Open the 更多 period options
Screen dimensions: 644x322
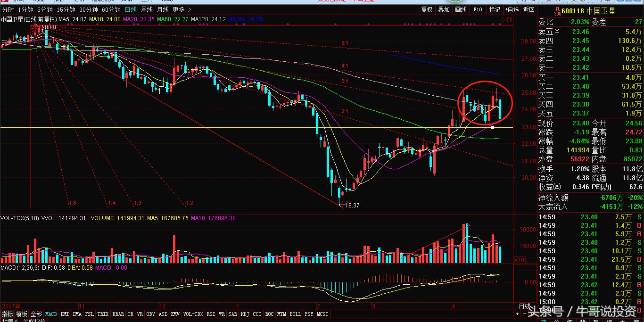178,10
